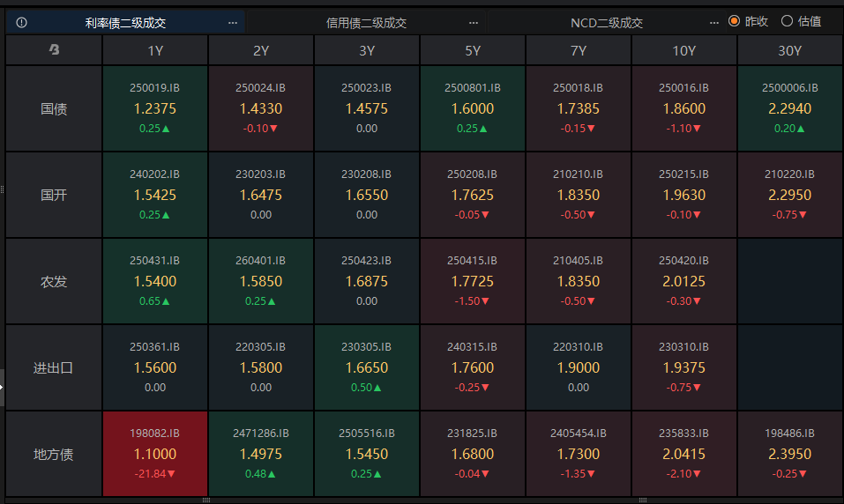Open bond 250215.IB in 国开 10Y cell

pos(684,195)
